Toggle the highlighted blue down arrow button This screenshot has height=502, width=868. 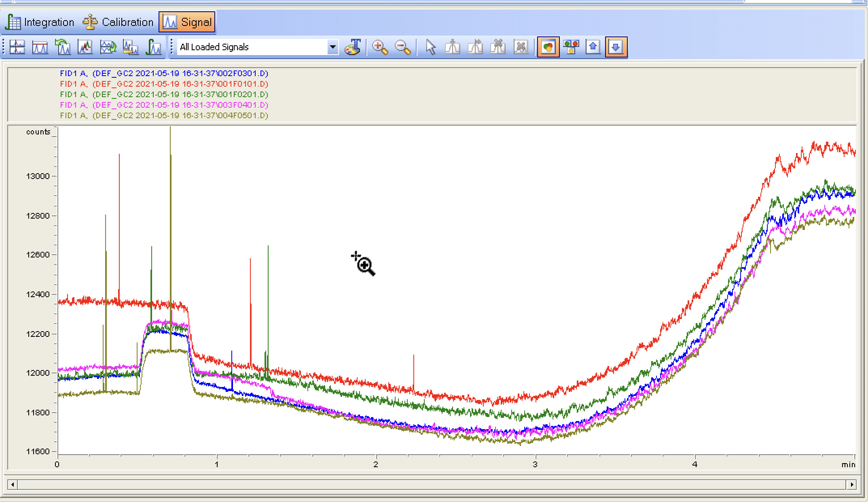[x=616, y=47]
